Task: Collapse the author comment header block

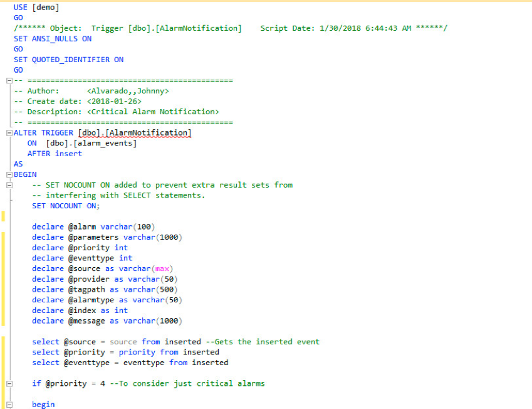Action: pos(9,80)
